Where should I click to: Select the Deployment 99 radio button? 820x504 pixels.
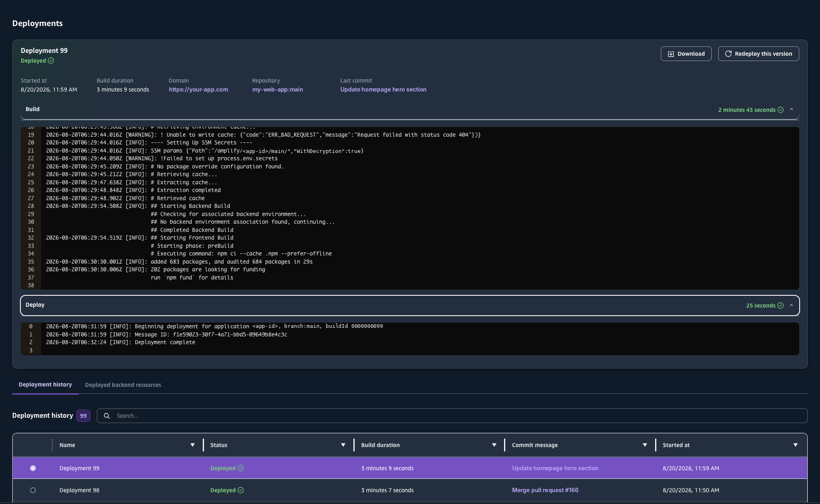(33, 468)
